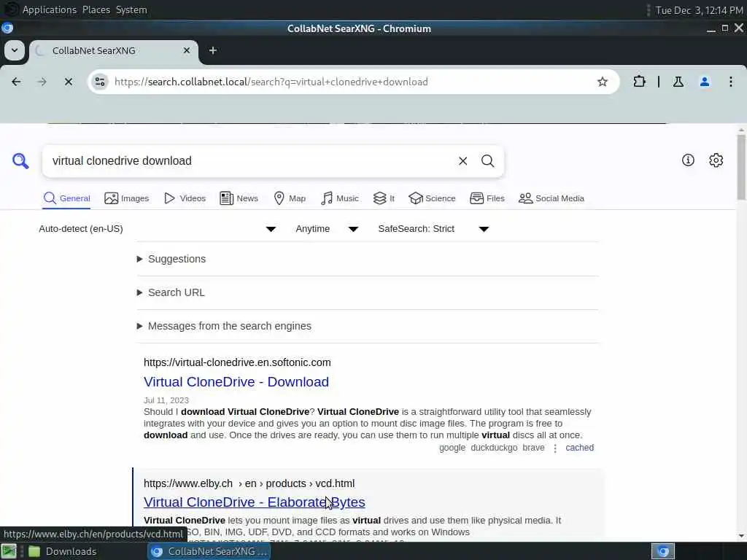Open the Auto-detect language dropdown
This screenshot has width=747, height=560.
[158, 229]
